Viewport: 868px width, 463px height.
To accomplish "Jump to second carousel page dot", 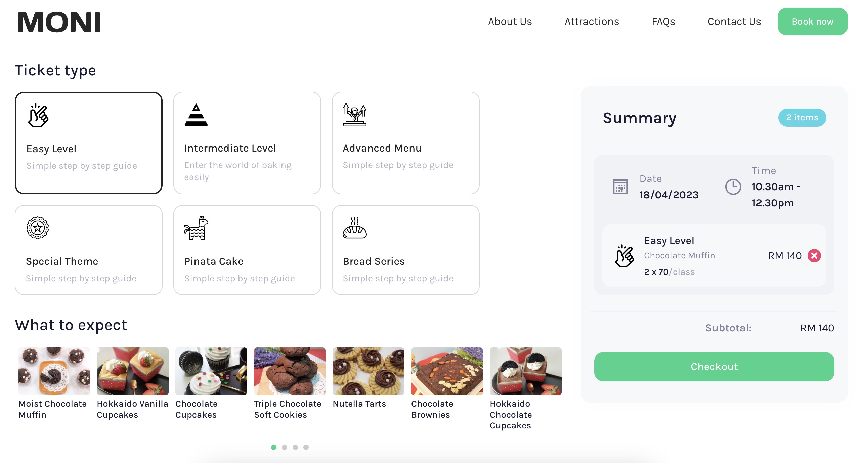I will (285, 447).
